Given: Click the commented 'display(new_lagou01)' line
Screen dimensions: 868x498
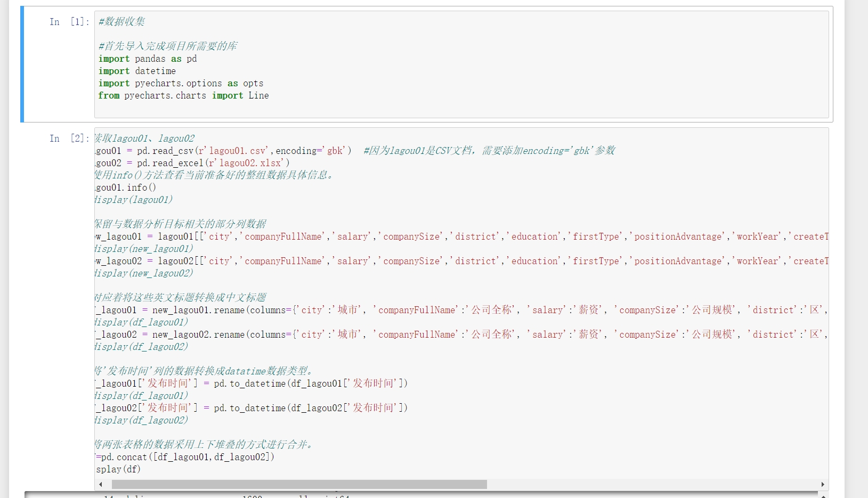Looking at the screenshot, I should click(144, 249).
